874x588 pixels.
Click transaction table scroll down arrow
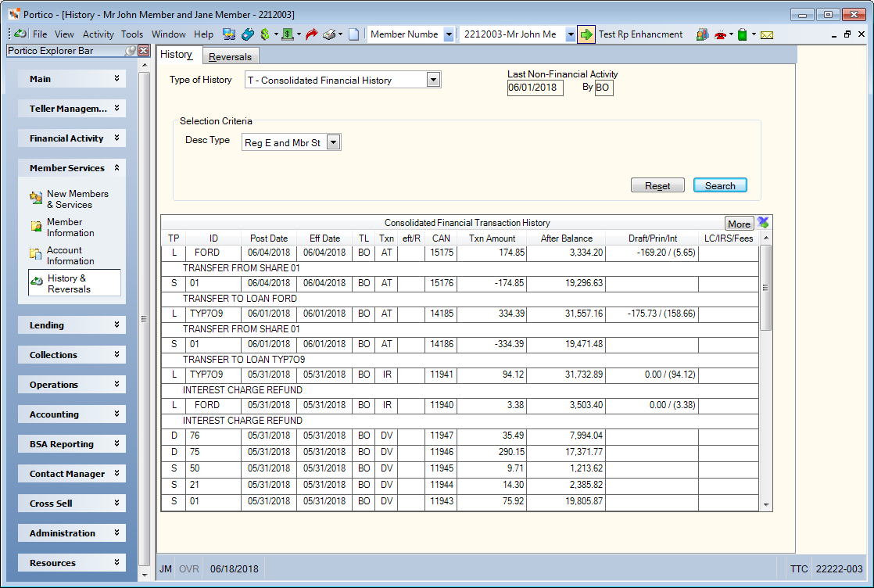click(766, 505)
